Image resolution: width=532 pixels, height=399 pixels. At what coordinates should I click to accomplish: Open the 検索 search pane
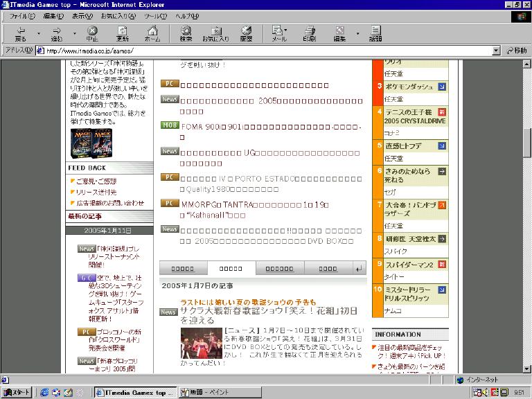[186, 34]
